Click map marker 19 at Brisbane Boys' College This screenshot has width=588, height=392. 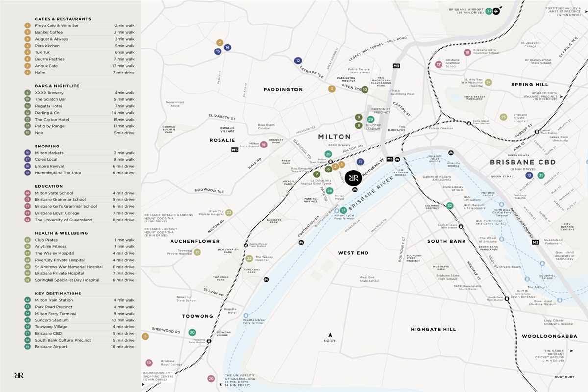coord(149,363)
